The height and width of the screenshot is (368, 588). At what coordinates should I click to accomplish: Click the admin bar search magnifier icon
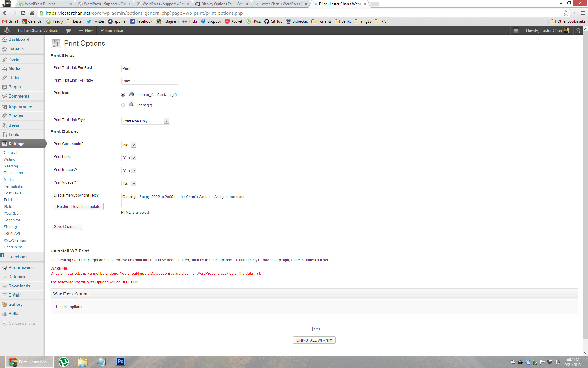pos(578,30)
